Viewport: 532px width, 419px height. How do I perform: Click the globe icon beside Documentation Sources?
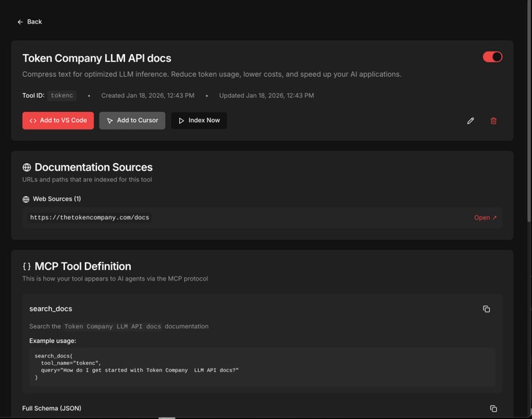point(26,167)
